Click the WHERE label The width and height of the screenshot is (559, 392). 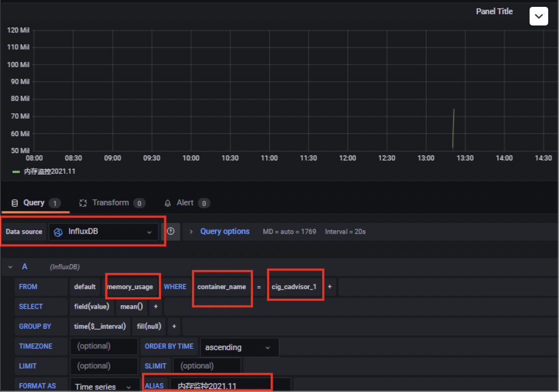[x=175, y=287]
